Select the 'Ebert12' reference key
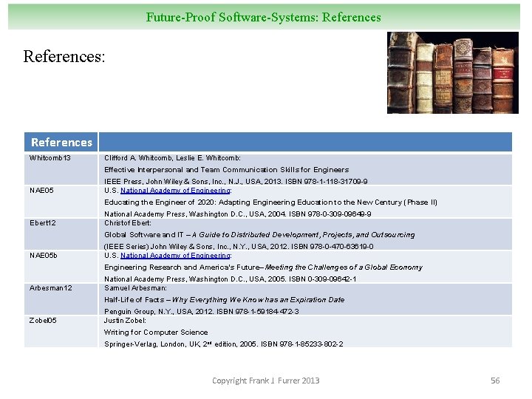Image resolution: width=532 pixels, height=399 pixels. [42, 223]
